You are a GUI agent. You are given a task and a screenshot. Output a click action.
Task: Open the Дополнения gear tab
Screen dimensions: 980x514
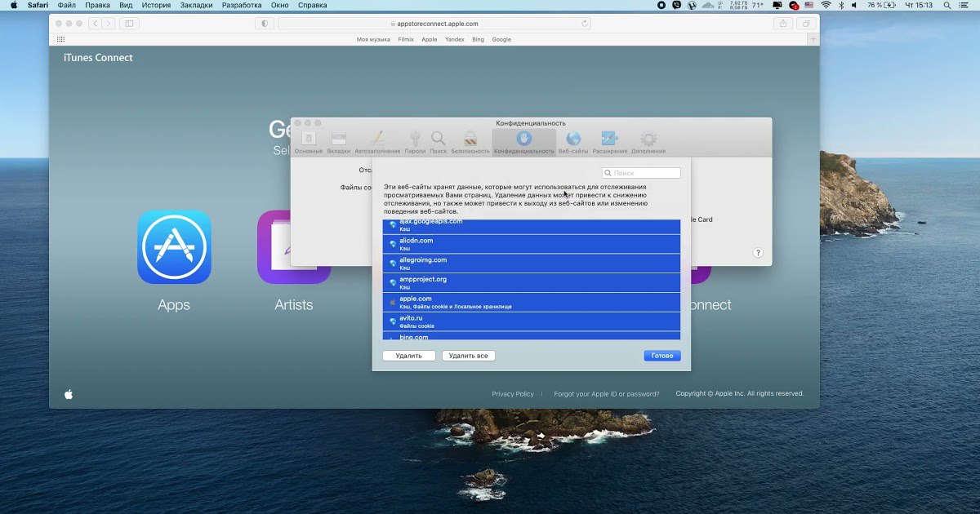pos(648,143)
